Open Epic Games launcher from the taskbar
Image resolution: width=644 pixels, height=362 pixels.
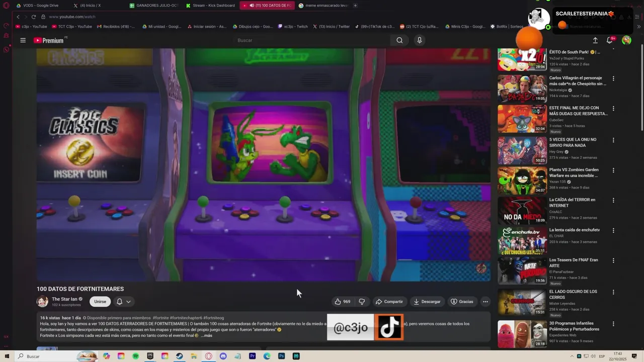(150, 356)
